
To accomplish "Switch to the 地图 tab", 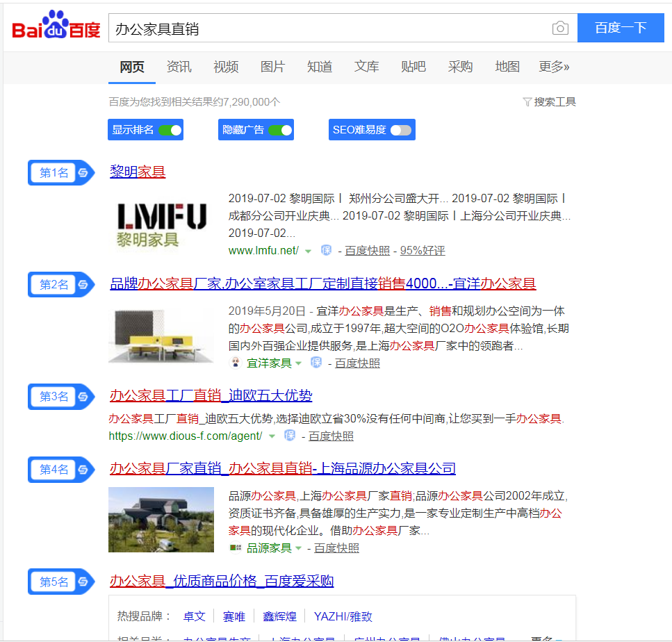I will click(x=507, y=67).
